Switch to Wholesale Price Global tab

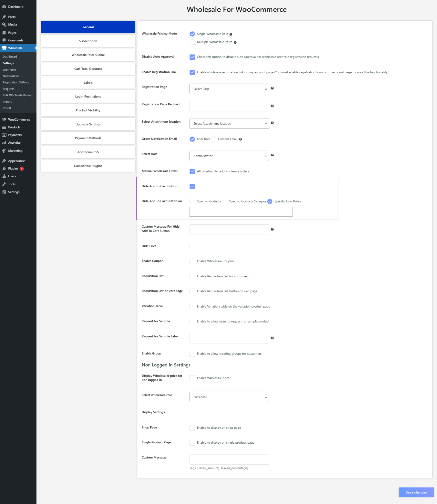pyautogui.click(x=88, y=55)
